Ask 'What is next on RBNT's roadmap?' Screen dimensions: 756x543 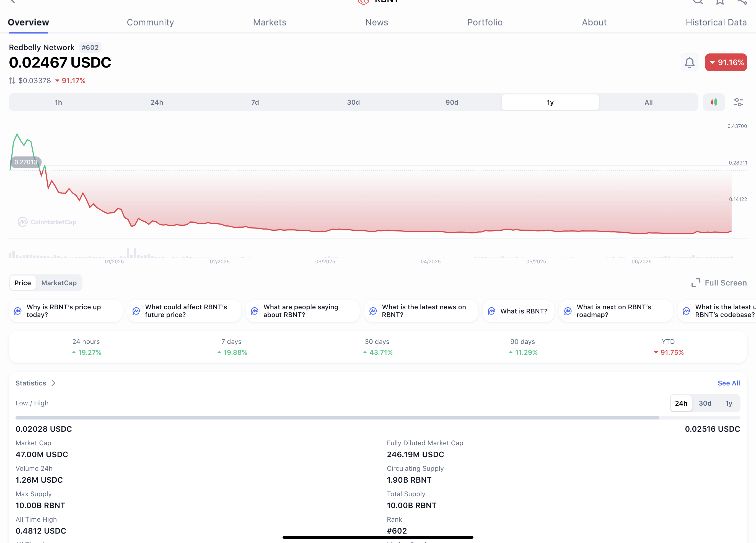pos(616,311)
